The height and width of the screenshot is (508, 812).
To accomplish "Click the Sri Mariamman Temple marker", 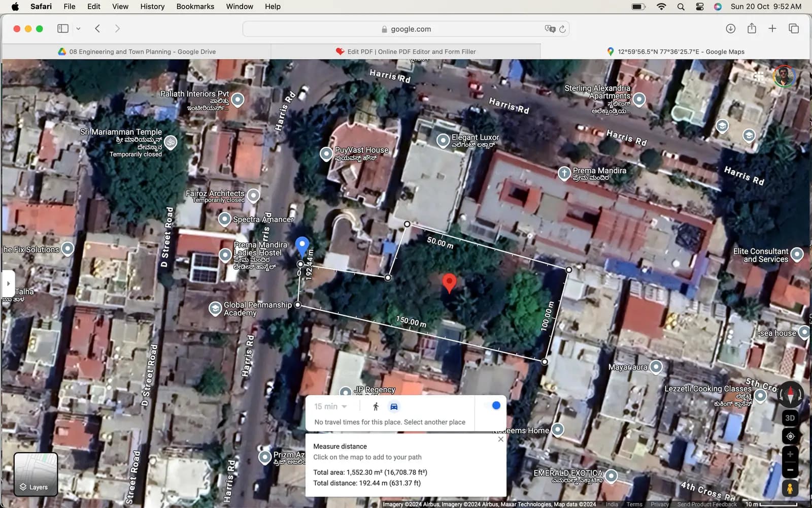I will click(x=171, y=143).
